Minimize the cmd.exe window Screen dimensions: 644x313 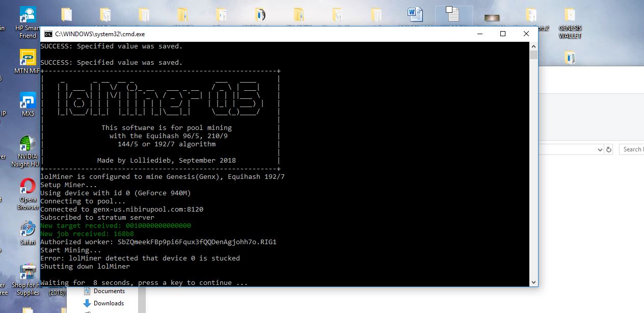tap(479, 34)
